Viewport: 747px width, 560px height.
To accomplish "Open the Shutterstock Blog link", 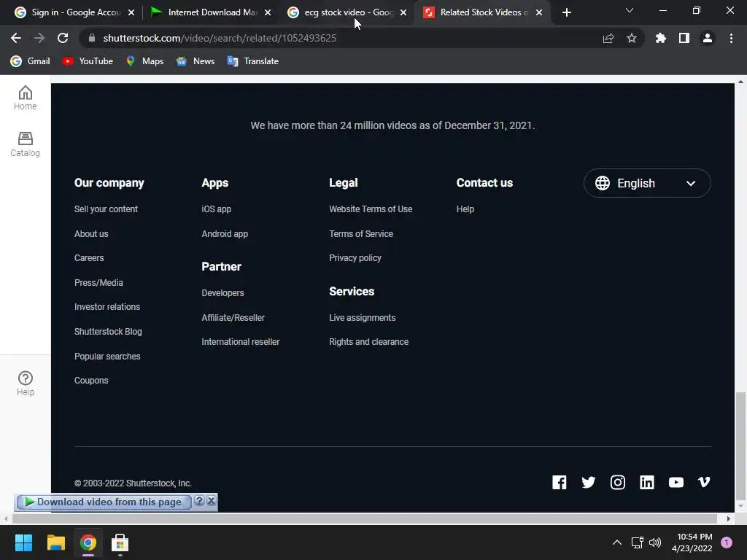I will pos(108,332).
